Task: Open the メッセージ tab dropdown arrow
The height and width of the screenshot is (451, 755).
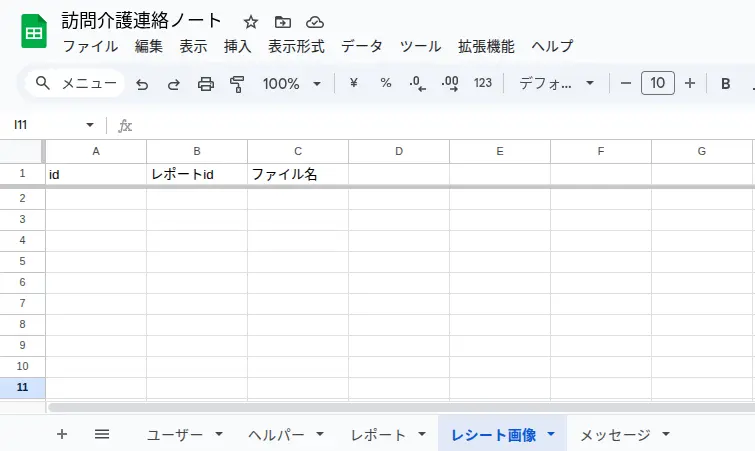Action: tap(666, 434)
